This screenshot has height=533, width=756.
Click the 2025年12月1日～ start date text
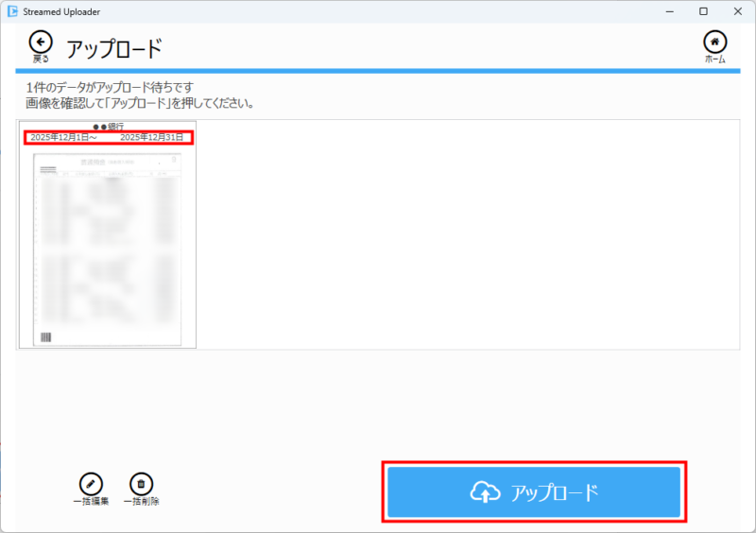[63, 137]
